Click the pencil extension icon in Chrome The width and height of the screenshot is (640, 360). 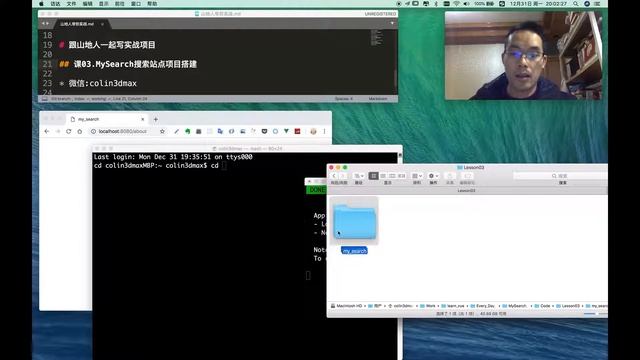pyautogui.click(x=176, y=131)
